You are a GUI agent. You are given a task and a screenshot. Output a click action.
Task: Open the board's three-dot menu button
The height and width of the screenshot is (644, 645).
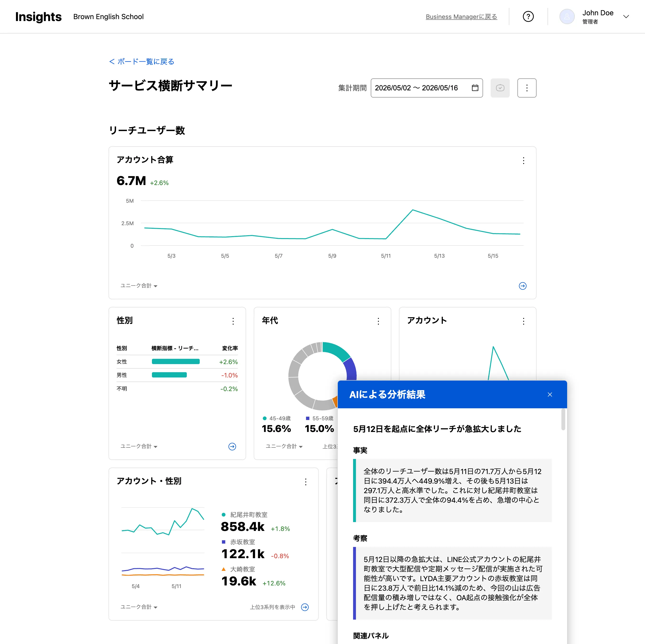tap(527, 88)
